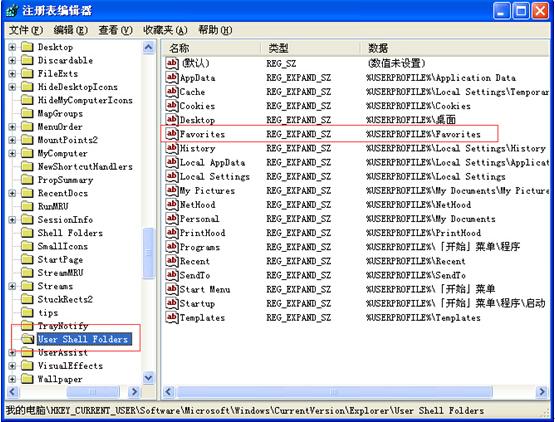Sort values by the 名称 column header
The width and height of the screenshot is (555, 422).
211,48
